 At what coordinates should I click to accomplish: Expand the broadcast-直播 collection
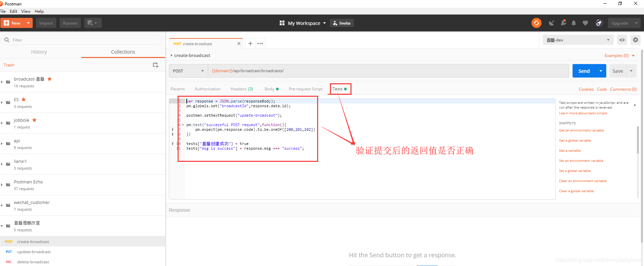pyautogui.click(x=2, y=82)
